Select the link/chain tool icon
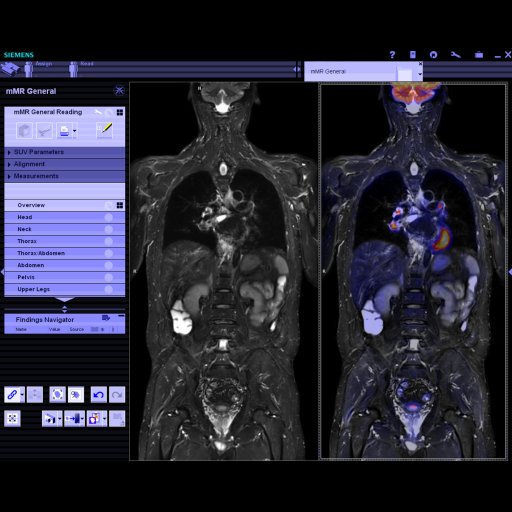The image size is (512, 512). 12,395
